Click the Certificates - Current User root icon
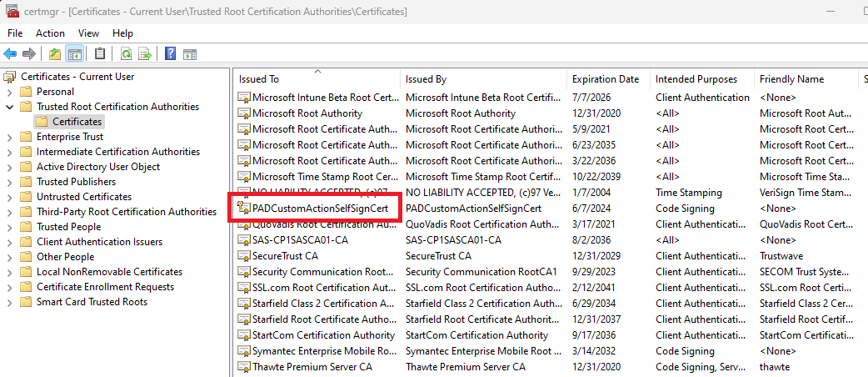 pos(11,77)
